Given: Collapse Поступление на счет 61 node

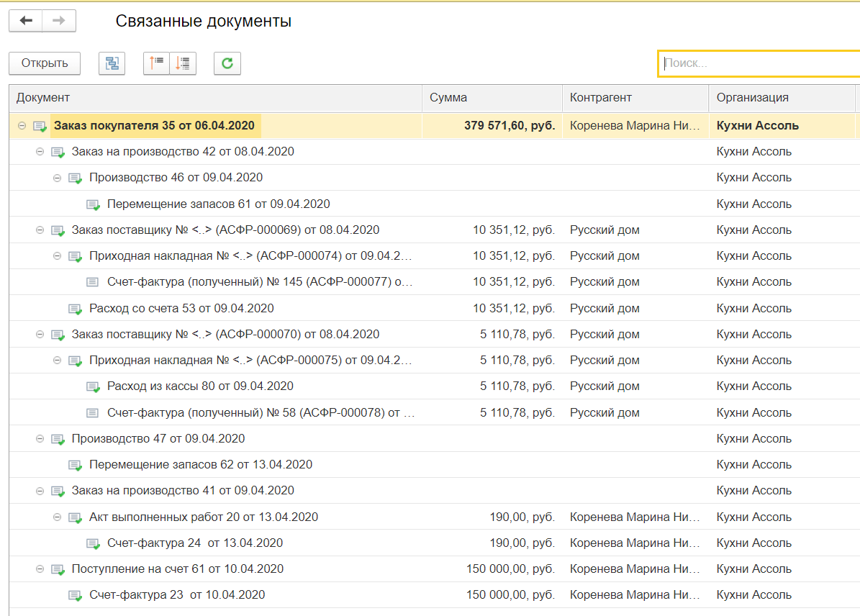Looking at the screenshot, I should pos(40,569).
